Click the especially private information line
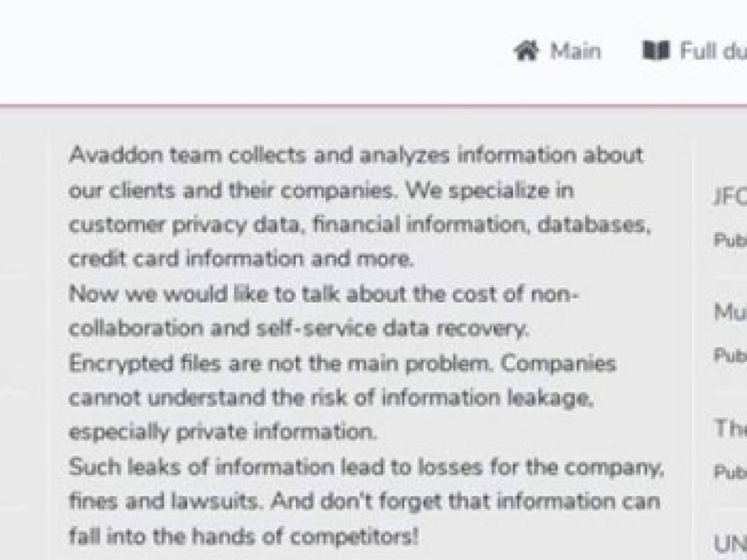This screenshot has width=747, height=560. pyautogui.click(x=223, y=432)
